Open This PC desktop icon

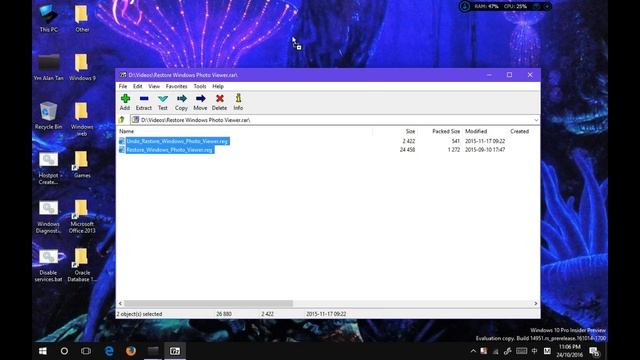(x=49, y=18)
